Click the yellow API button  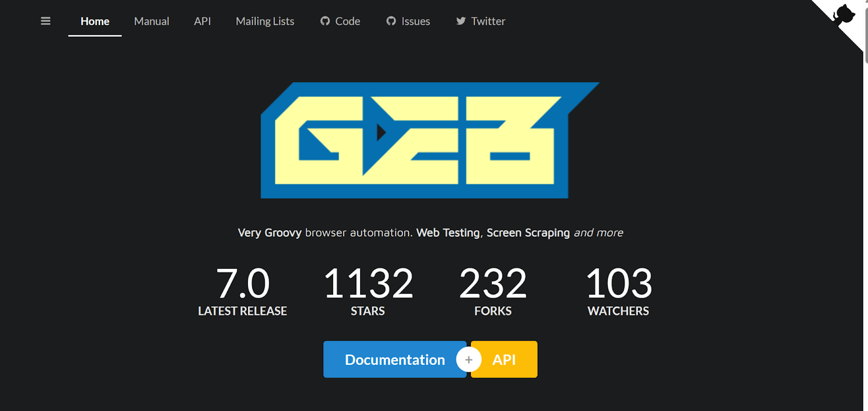(504, 359)
